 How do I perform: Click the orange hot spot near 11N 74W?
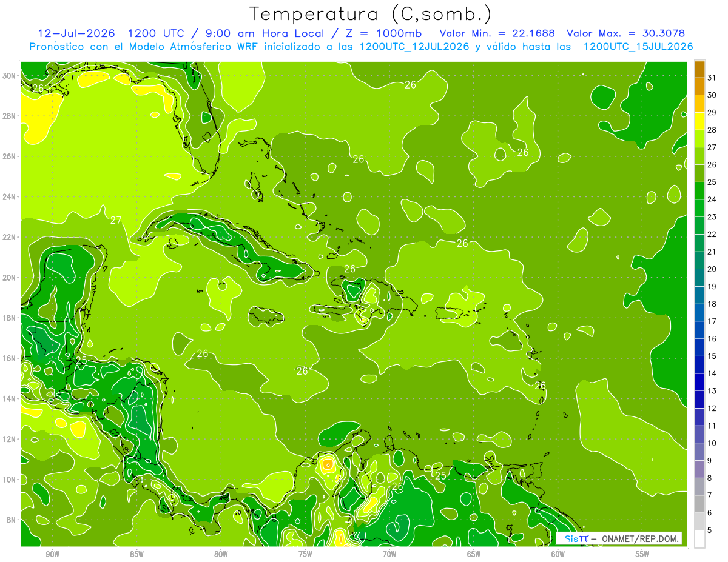[328, 465]
